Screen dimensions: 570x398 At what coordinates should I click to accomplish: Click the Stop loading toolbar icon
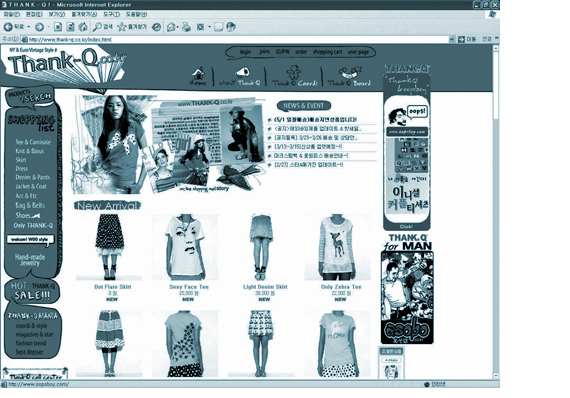point(58,27)
